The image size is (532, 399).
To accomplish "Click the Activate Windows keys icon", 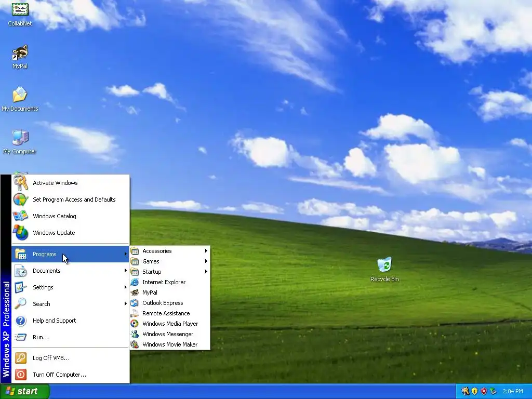I will click(21, 183).
